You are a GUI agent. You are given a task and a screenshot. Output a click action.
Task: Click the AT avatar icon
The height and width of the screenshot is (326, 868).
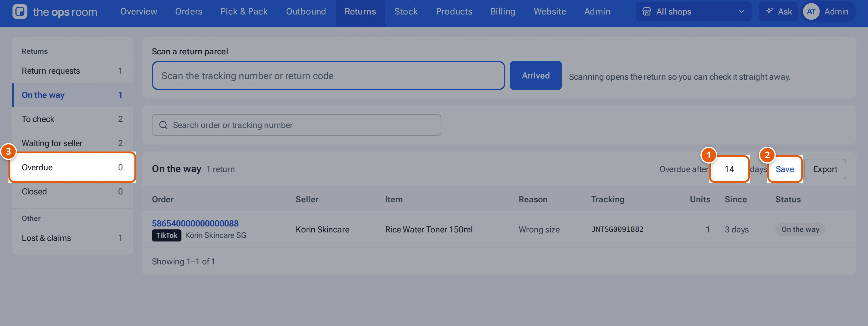pos(811,12)
